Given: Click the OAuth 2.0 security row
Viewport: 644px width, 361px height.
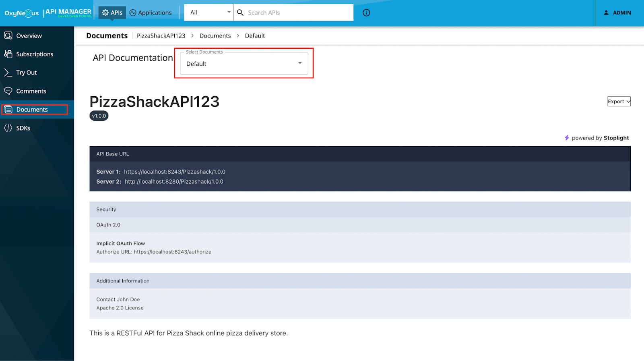Looking at the screenshot, I should (360, 225).
